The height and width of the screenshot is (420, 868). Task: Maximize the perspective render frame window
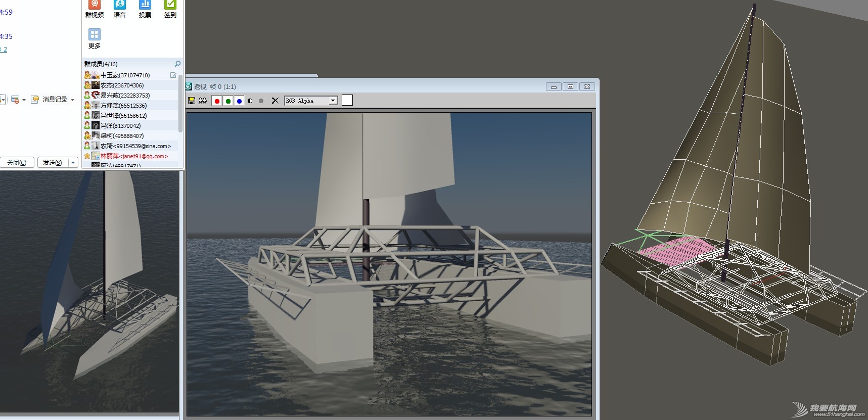tap(570, 87)
